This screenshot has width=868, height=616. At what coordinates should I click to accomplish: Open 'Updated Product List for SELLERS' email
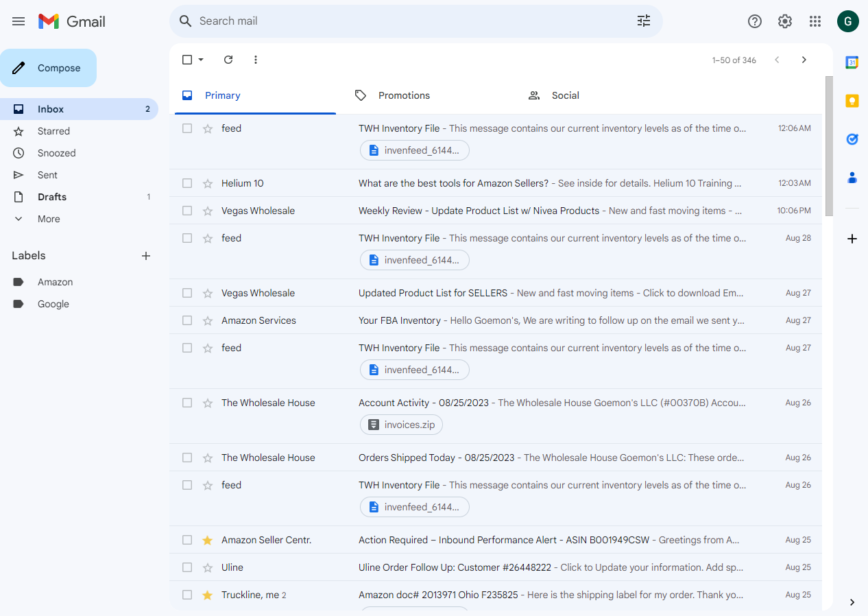(x=495, y=293)
